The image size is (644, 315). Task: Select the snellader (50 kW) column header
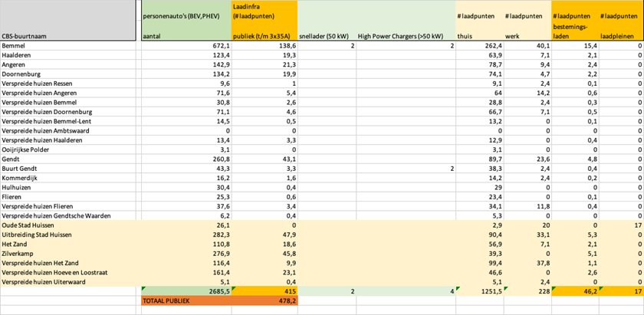coord(325,36)
